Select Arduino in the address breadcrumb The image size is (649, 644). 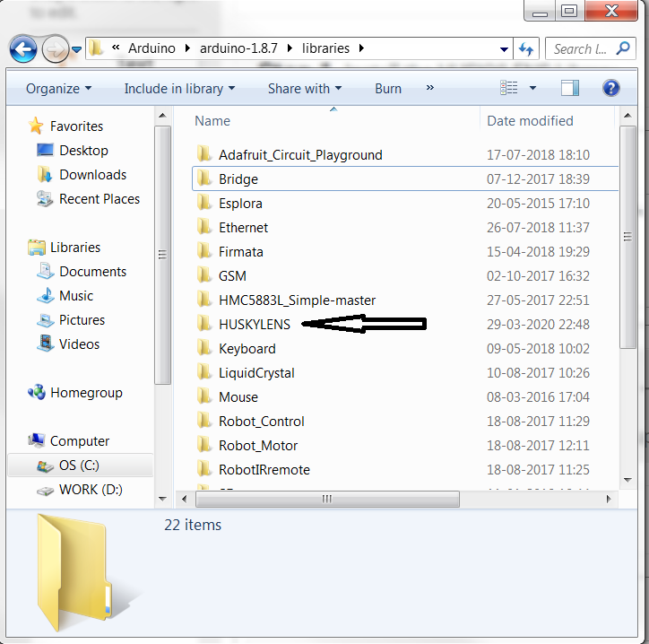pos(151,48)
